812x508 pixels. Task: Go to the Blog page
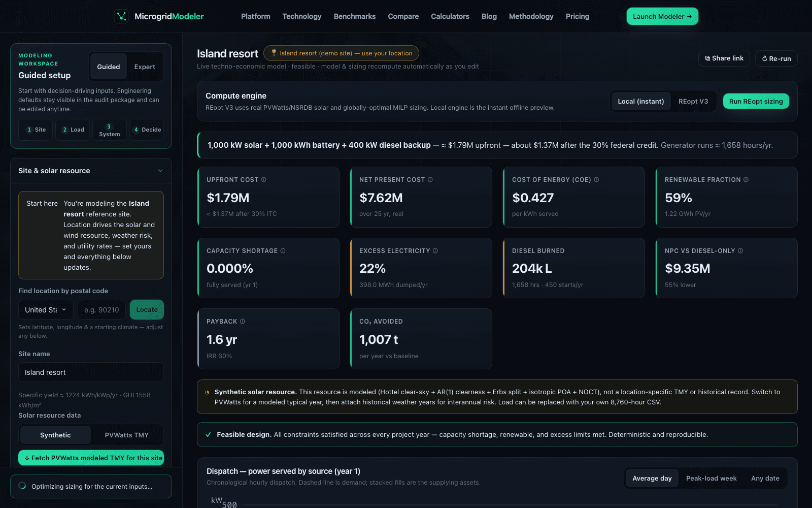click(489, 16)
